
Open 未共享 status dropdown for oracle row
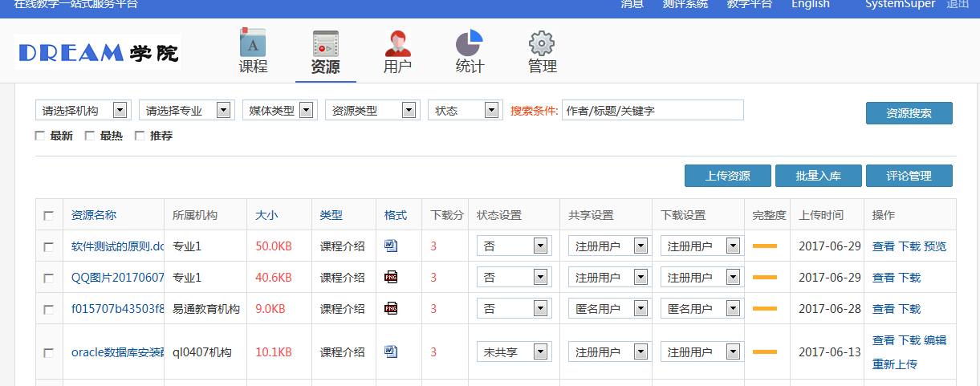514,351
